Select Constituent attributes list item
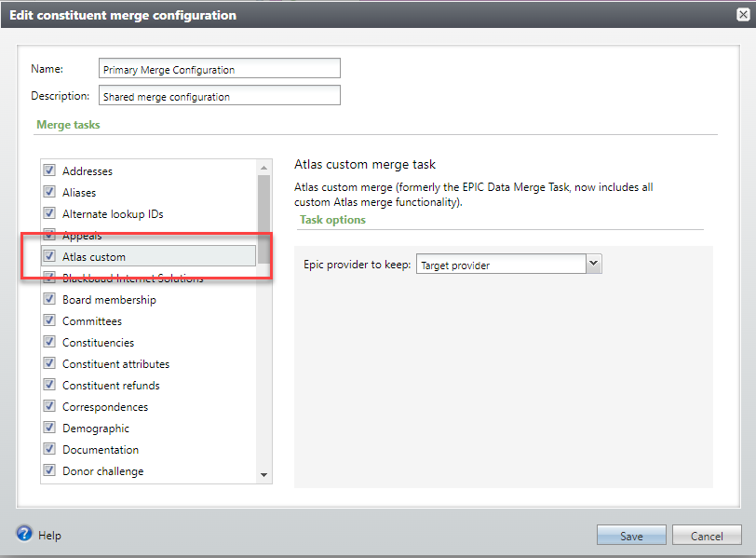 115,364
